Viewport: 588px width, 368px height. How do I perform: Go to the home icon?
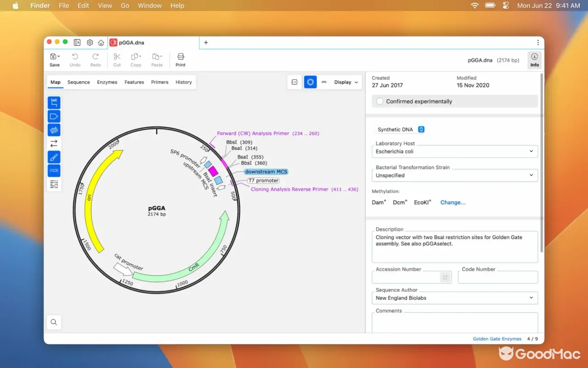pos(101,42)
